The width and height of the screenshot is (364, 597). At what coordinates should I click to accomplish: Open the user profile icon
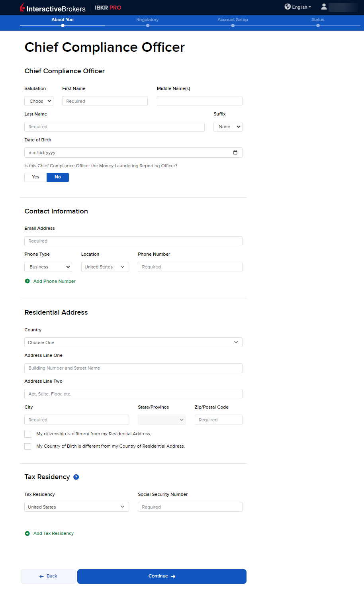tap(324, 7)
